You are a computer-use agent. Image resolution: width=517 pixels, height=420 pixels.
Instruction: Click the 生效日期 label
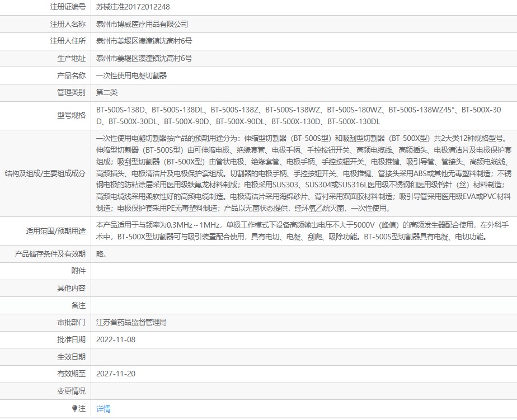coord(72,357)
